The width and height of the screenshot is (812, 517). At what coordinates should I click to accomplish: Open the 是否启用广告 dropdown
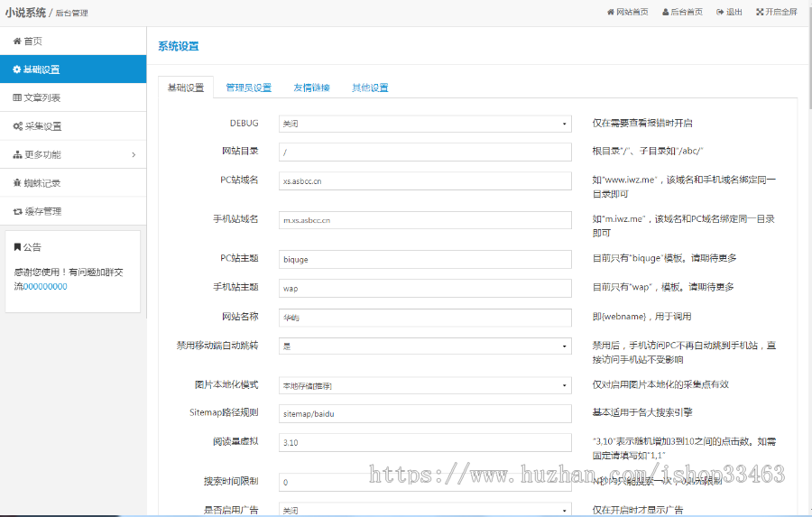coord(425,510)
